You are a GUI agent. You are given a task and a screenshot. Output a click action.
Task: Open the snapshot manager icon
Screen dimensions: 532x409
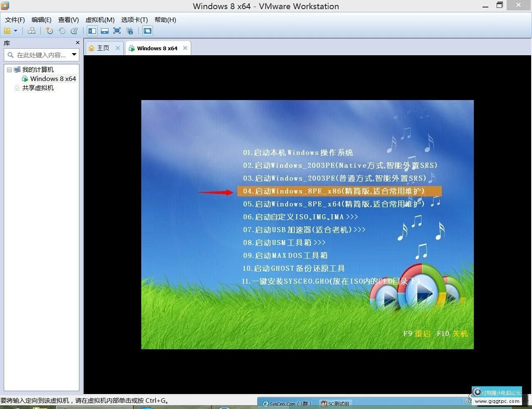click(x=74, y=31)
